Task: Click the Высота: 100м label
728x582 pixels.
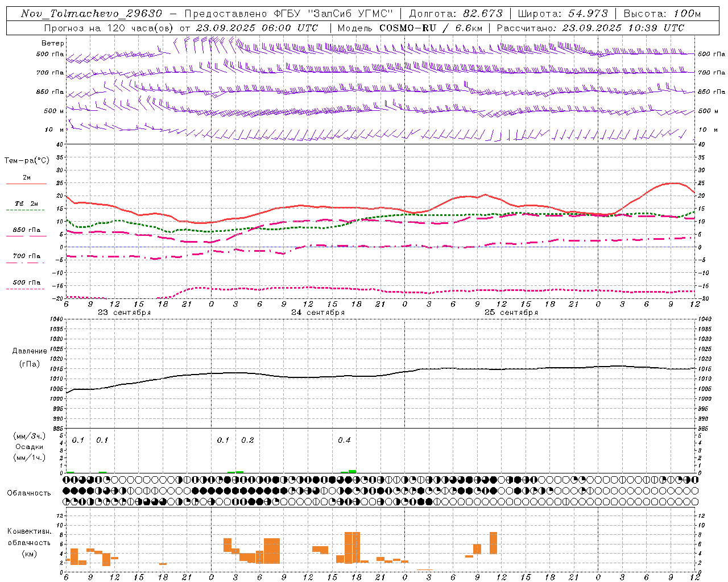Action: click(662, 14)
